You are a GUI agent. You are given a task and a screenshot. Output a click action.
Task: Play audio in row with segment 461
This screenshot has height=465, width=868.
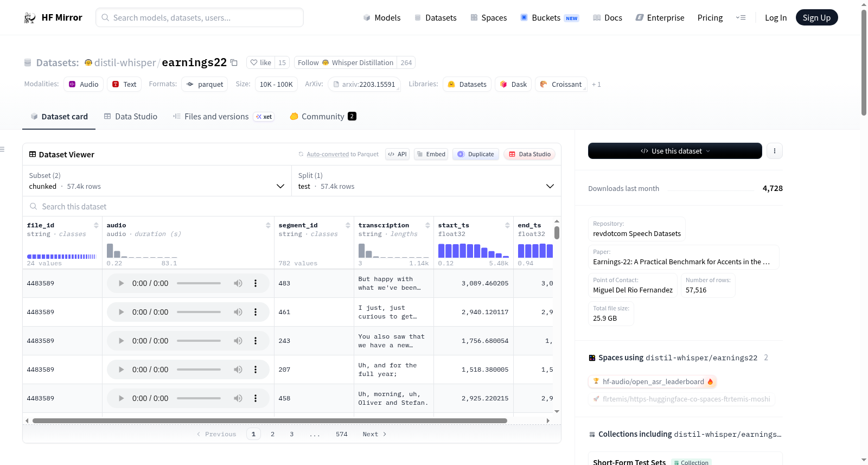(x=122, y=312)
